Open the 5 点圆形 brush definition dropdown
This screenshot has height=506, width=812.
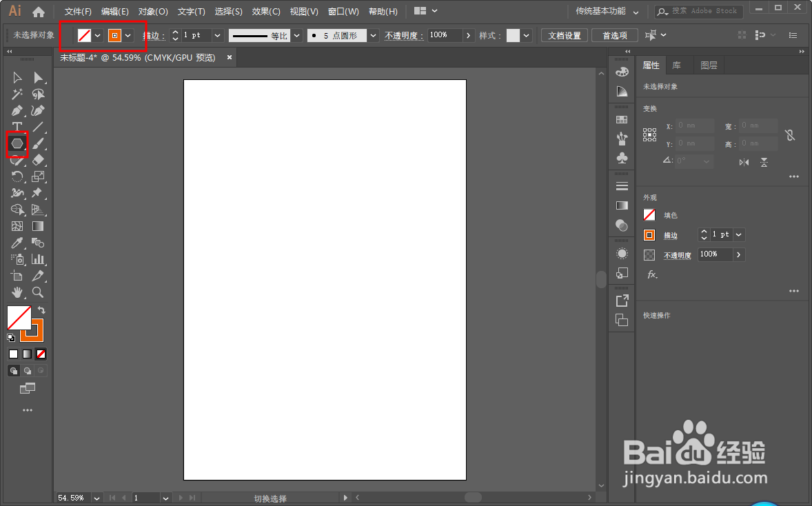click(x=373, y=35)
